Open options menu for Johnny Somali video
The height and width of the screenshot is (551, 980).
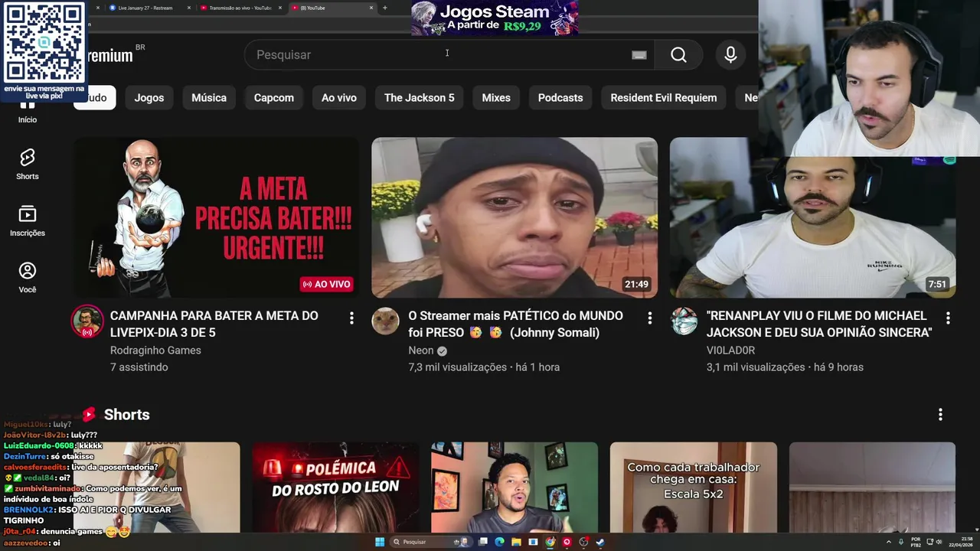[x=649, y=318]
